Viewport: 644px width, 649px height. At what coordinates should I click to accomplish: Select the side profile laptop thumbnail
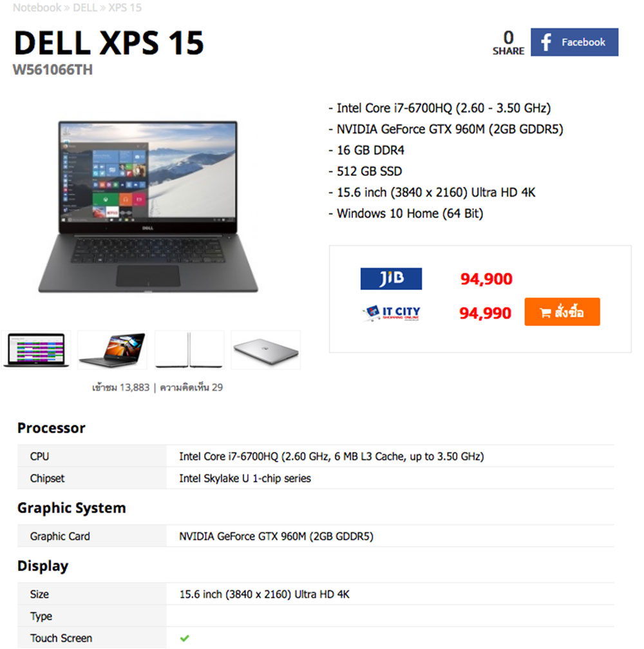[189, 350]
